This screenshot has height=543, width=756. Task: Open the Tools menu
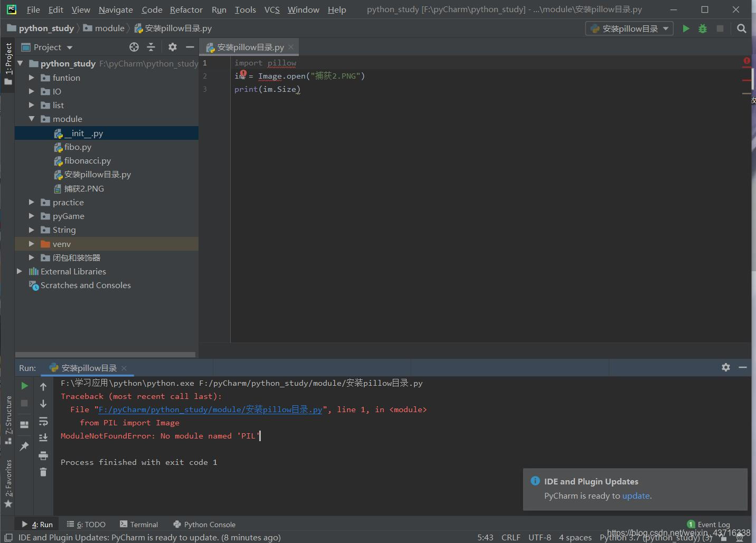245,9
